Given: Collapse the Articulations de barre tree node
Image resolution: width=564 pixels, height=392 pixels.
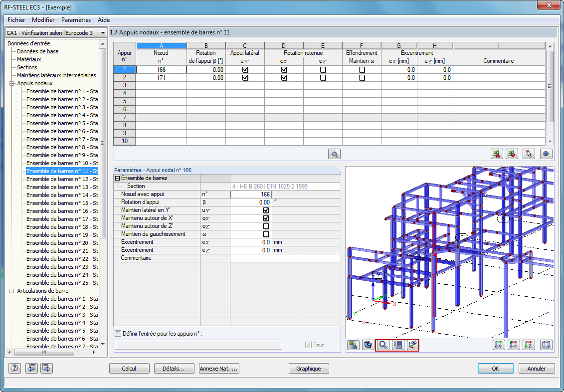Looking at the screenshot, I should (x=12, y=291).
